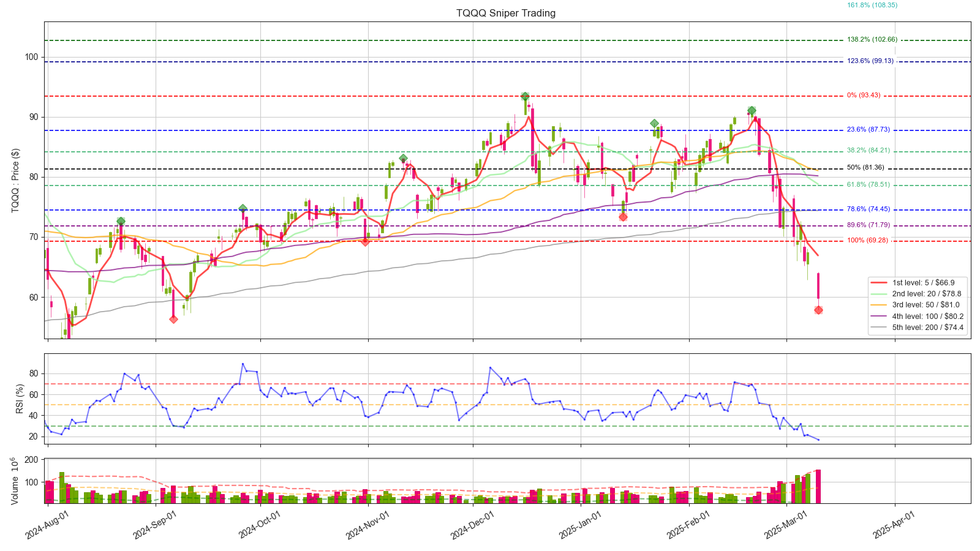Select the 161.8% (108.35) Fibonacci label
This screenshot has height=551, width=980.
[872, 5]
